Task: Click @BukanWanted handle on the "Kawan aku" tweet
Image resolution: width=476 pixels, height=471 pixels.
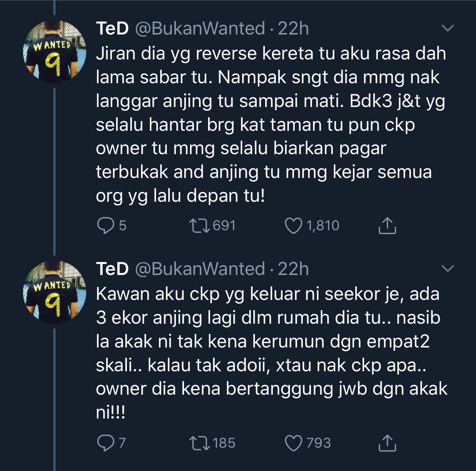Action: pyautogui.click(x=200, y=269)
